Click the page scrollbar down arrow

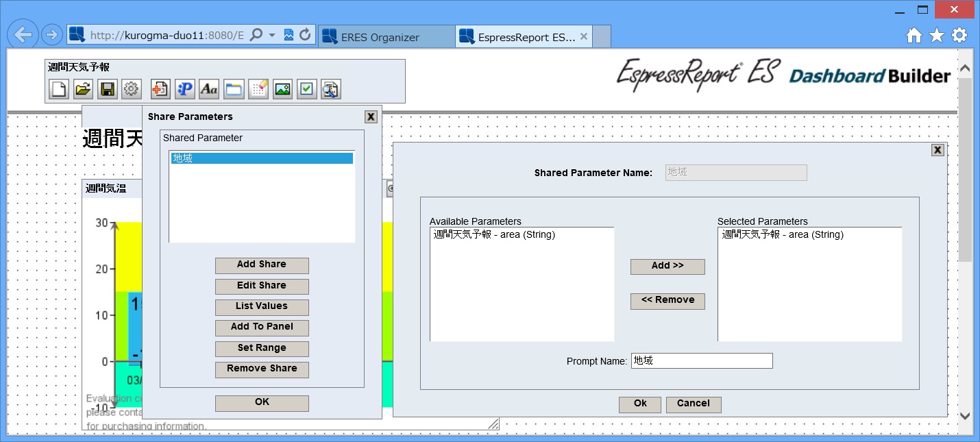(x=965, y=415)
